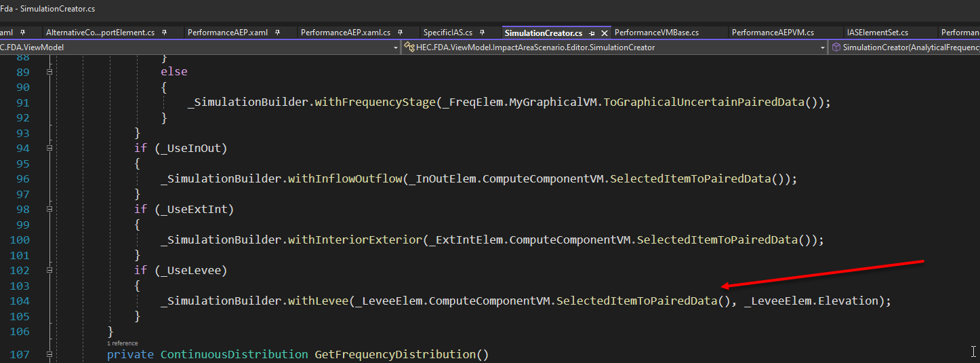
Task: Switch to PerformanceAEP.xaml tab
Action: 228,33
